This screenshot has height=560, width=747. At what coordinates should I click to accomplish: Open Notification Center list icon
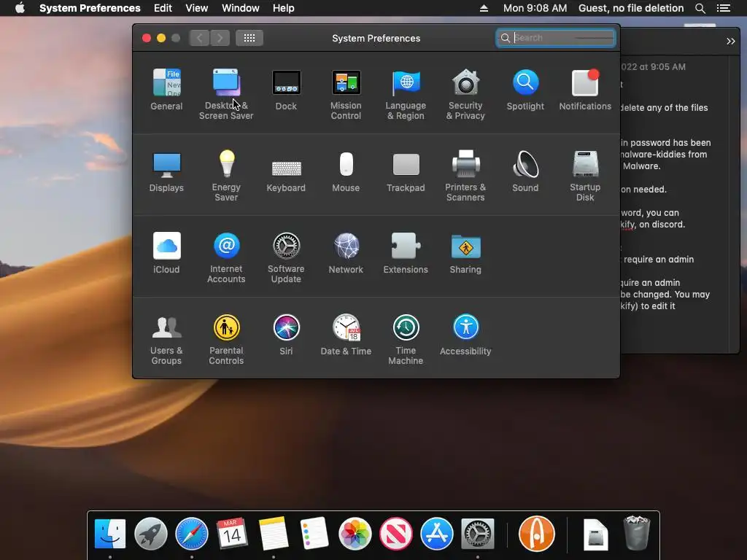click(724, 8)
